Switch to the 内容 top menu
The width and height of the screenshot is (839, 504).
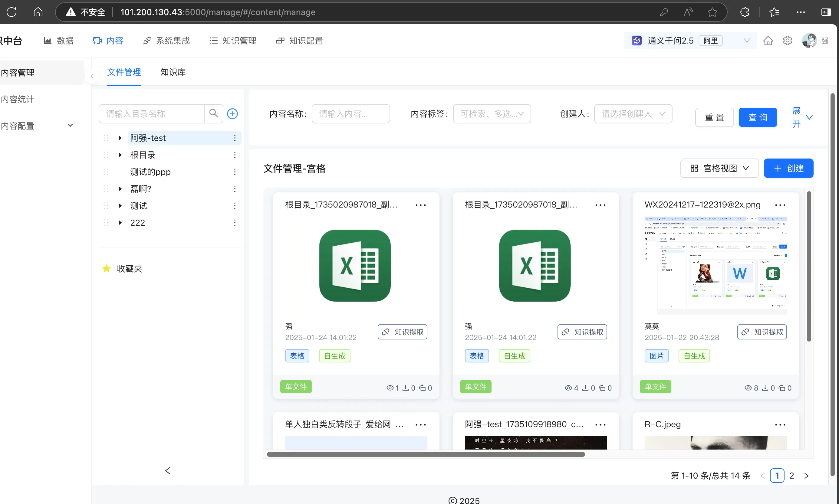108,41
